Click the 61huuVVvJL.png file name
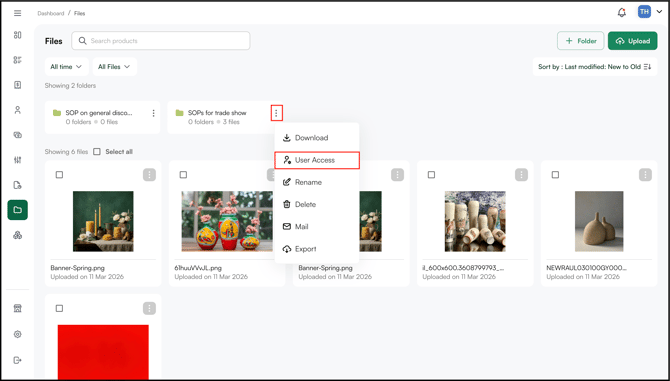Screen dimensions: 670x381 coord(198,268)
